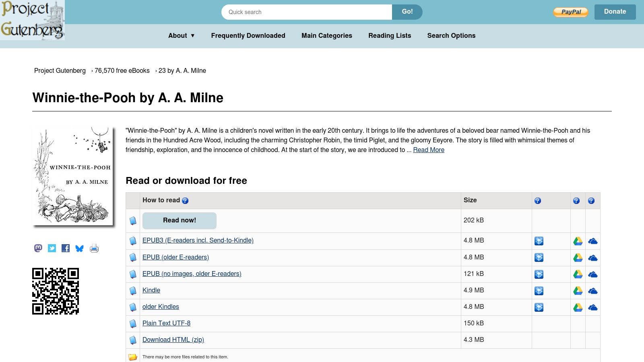Send Kindle file to OneDrive
Screen dimensions: 644x362
tap(593, 291)
